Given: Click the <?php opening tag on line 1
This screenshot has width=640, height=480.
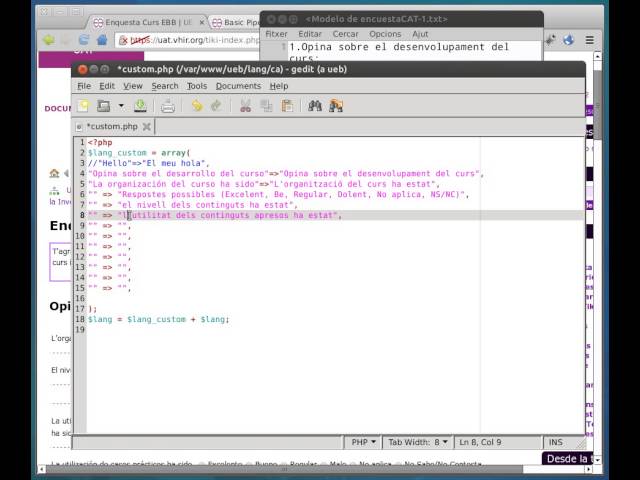Looking at the screenshot, I should 100,142.
